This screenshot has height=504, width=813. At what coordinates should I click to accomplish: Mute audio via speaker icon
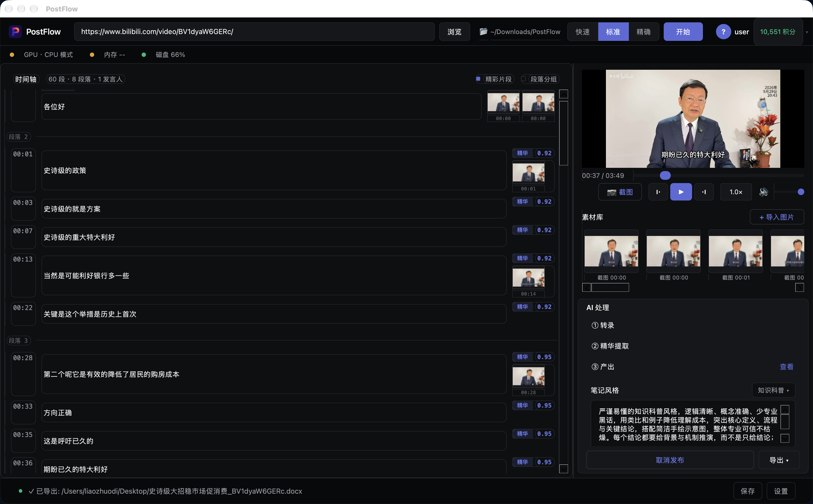(x=764, y=192)
